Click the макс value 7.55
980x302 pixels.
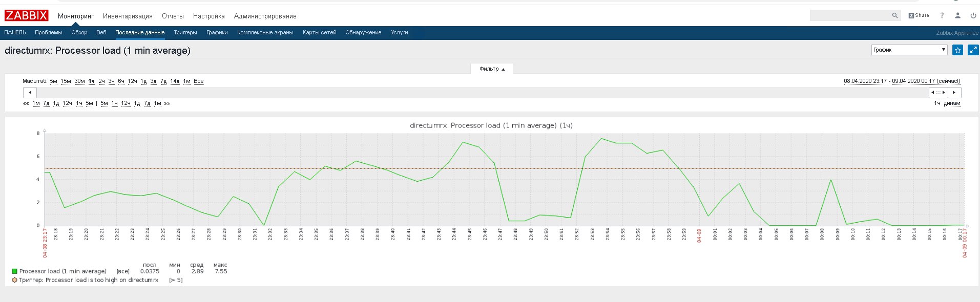point(221,271)
